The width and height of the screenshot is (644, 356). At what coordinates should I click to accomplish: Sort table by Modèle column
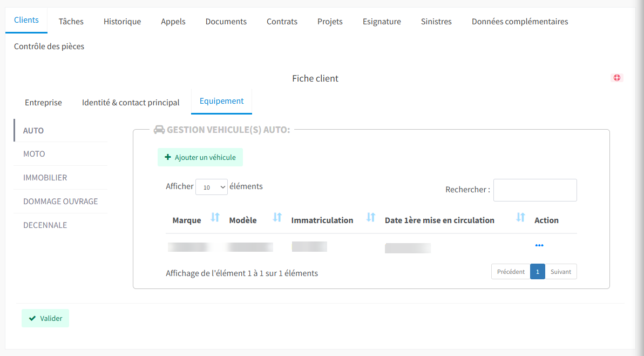277,218
